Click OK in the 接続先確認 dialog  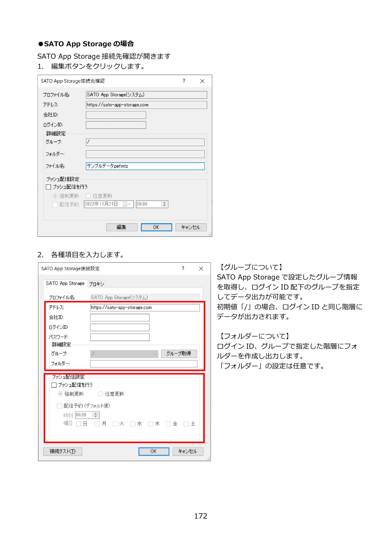pos(156,227)
